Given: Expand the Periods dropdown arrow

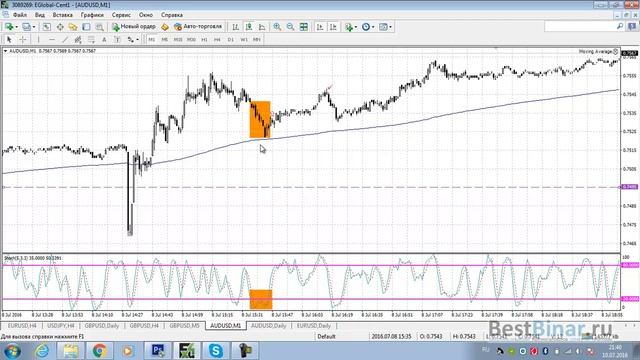Looking at the screenshot, I should [x=373, y=27].
